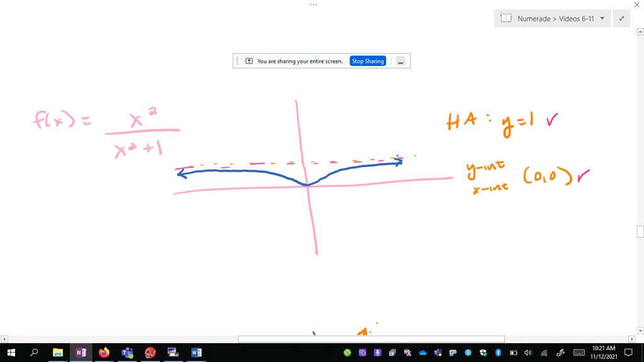Screen dimensions: 644x362
Task: Toggle Bluetooth from the system tray
Action: point(497,353)
